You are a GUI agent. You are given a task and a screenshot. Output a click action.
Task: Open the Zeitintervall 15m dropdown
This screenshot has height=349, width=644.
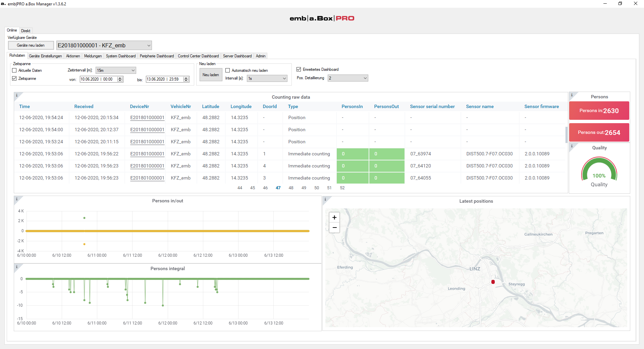click(x=116, y=70)
